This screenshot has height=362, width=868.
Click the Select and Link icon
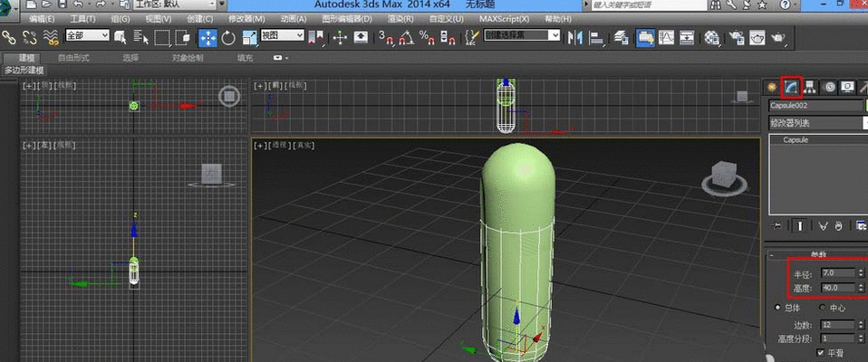coord(10,38)
